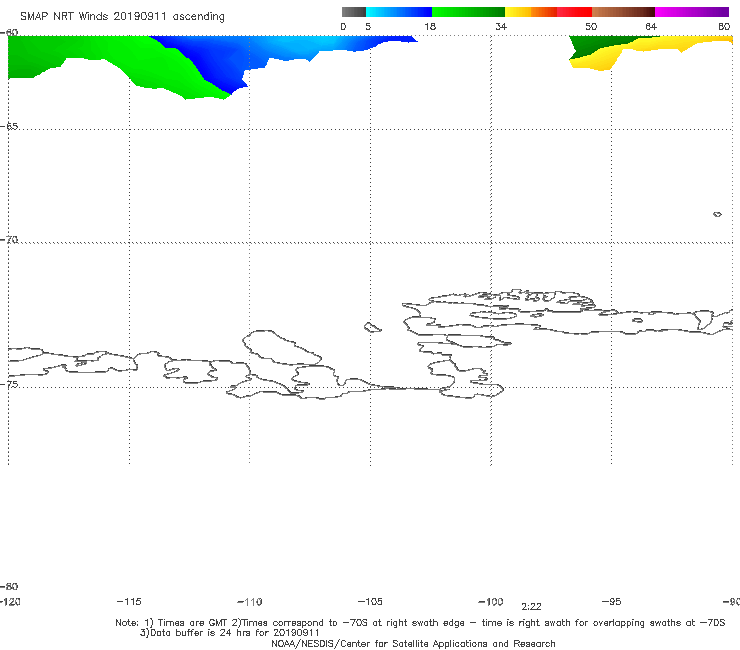
Task: Click the longitude label '-100'
Action: [491, 601]
